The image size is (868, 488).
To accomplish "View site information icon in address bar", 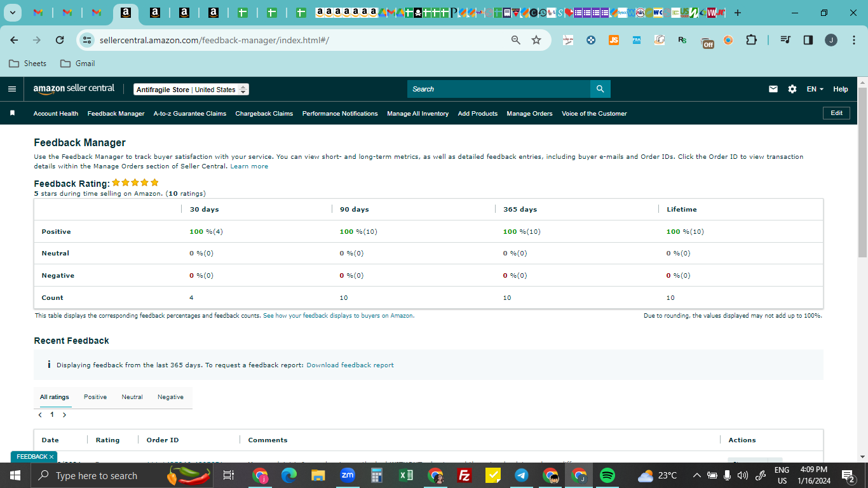I will [x=87, y=40].
